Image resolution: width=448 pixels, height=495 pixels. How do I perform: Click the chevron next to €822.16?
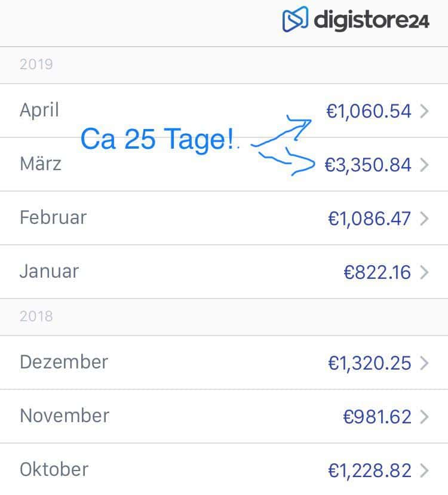(424, 272)
